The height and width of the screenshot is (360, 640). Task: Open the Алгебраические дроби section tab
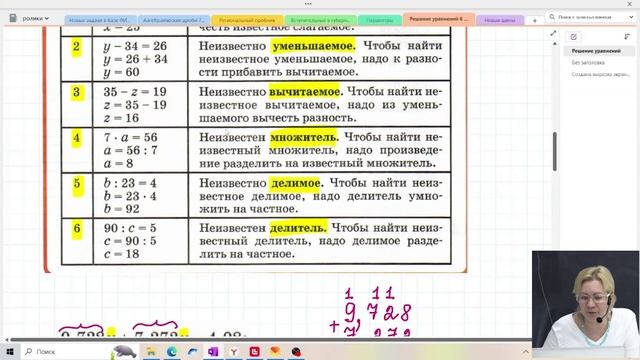point(173,20)
